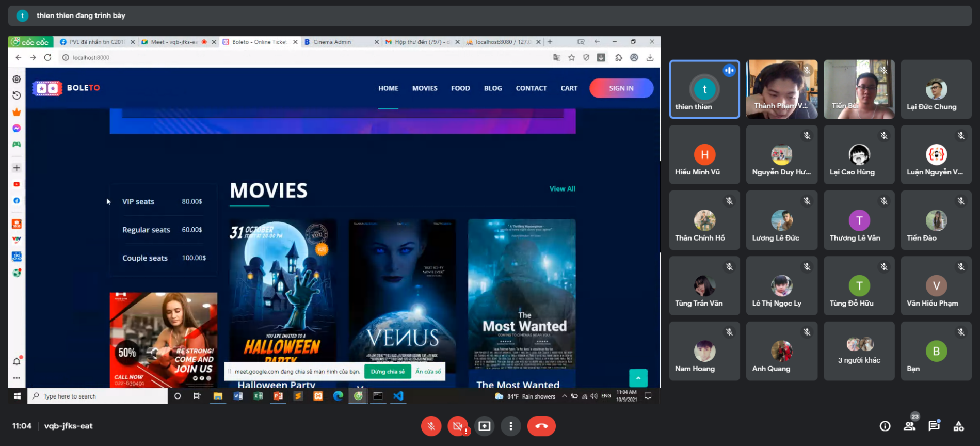Open Meet more options menu
This screenshot has width=980, height=446.
click(x=511, y=426)
